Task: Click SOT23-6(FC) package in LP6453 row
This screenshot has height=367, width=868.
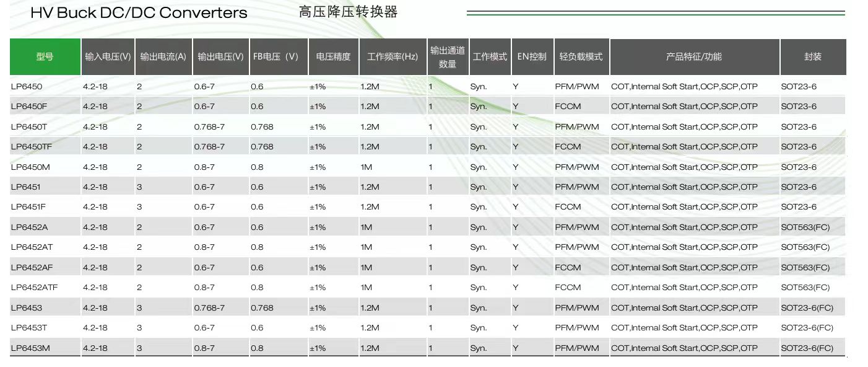Action: tap(807, 308)
